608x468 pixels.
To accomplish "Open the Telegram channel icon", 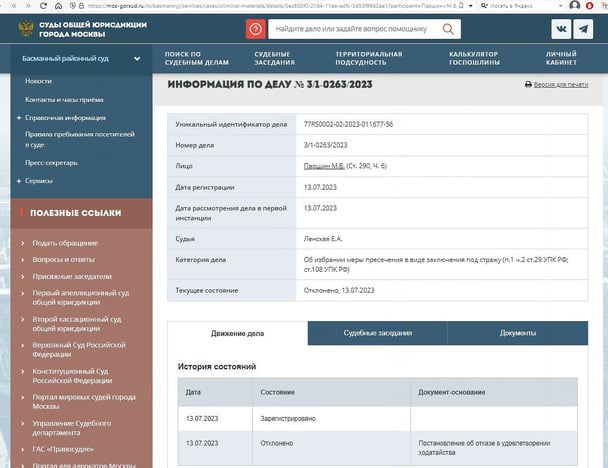I will click(x=583, y=30).
